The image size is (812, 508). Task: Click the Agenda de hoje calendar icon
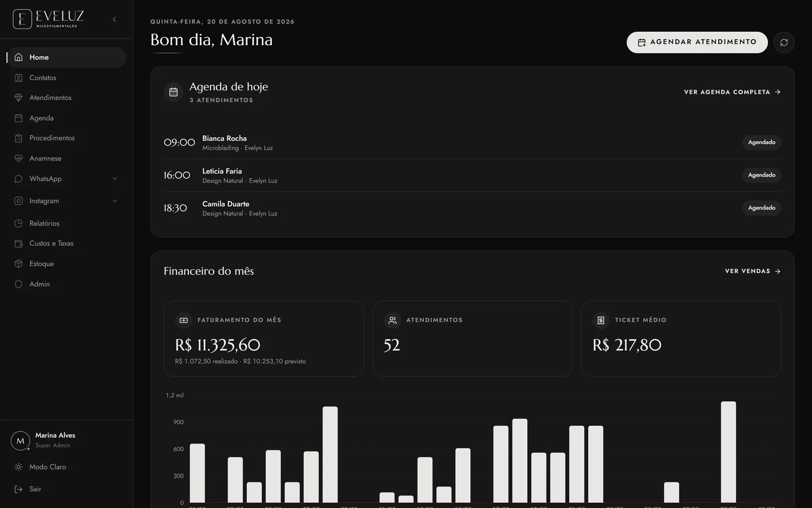[173, 92]
